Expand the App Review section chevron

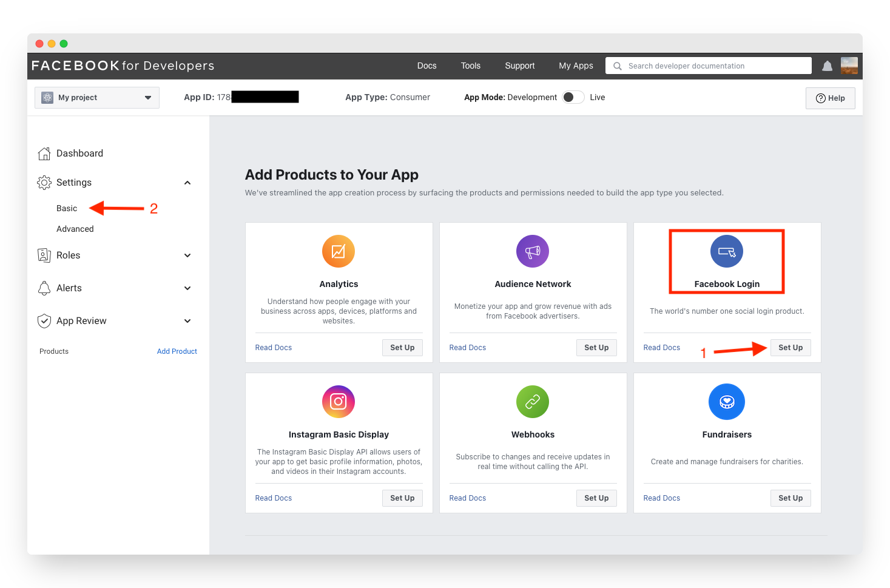[187, 321]
